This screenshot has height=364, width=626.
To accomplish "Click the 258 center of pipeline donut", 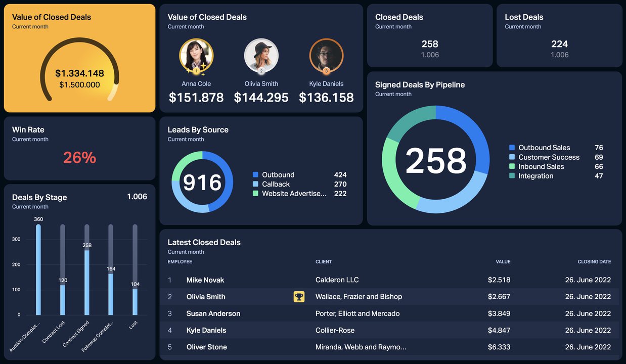I will click(x=436, y=161).
